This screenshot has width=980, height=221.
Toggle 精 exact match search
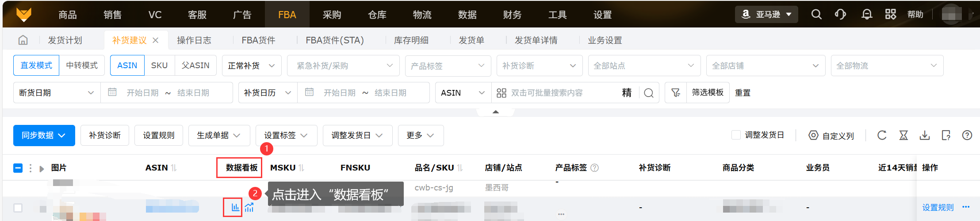pos(627,93)
